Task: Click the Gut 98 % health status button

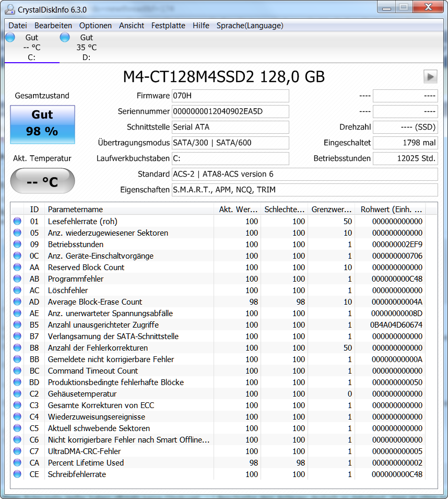Action: 42,124
